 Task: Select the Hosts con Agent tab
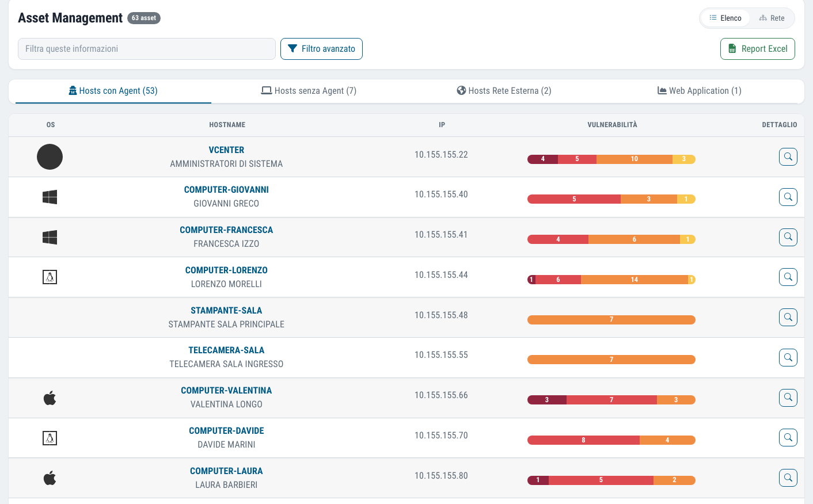pyautogui.click(x=113, y=91)
